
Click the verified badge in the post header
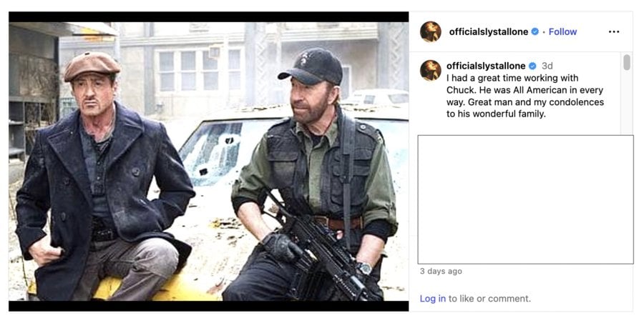point(535,31)
